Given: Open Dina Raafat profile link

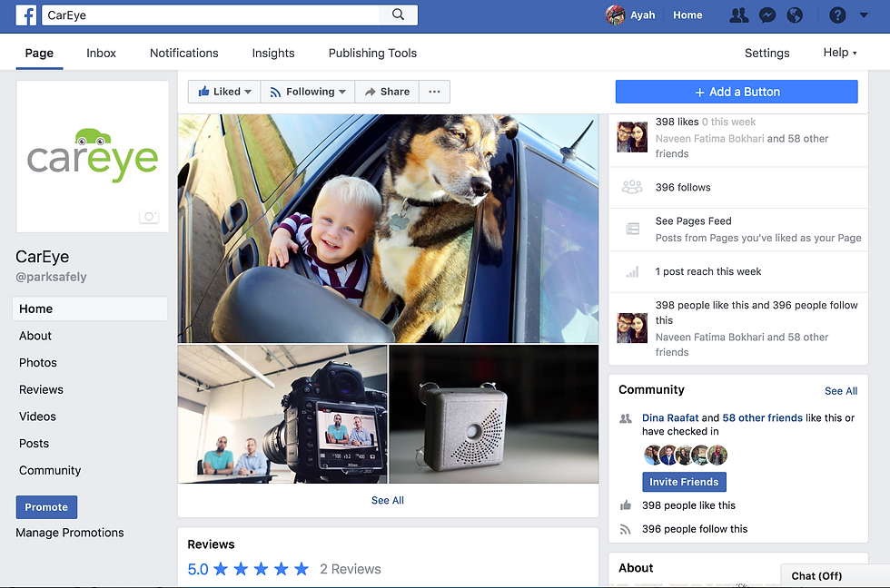Looking at the screenshot, I should (x=670, y=418).
